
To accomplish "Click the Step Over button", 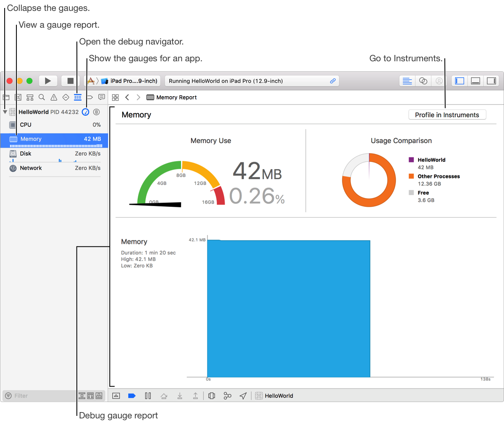I will [x=164, y=396].
